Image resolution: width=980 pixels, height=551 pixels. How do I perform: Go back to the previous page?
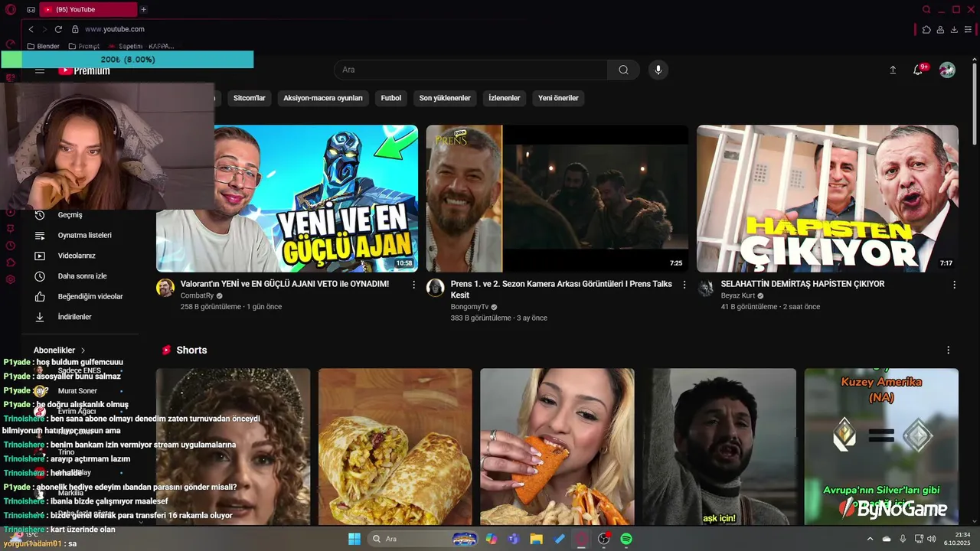31,29
